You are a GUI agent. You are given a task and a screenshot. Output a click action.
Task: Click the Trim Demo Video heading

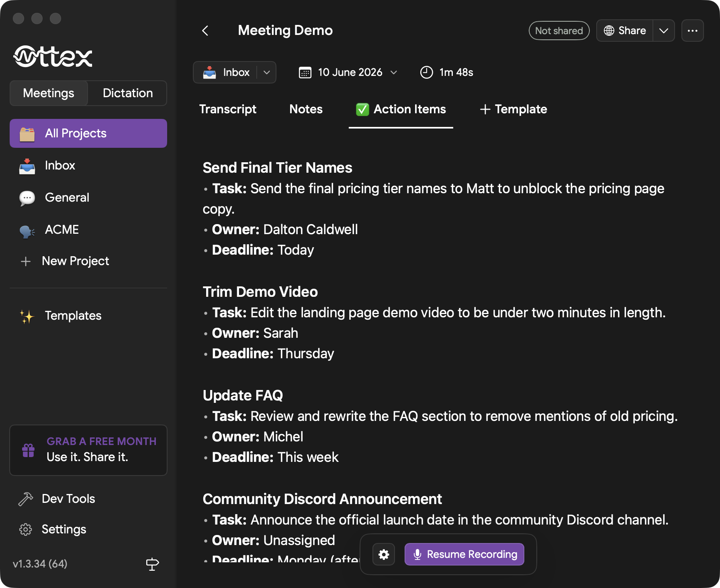point(260,292)
